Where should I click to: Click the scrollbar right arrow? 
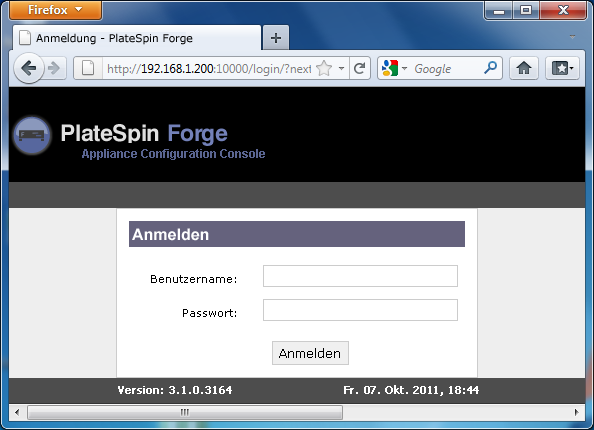pyautogui.click(x=577, y=412)
